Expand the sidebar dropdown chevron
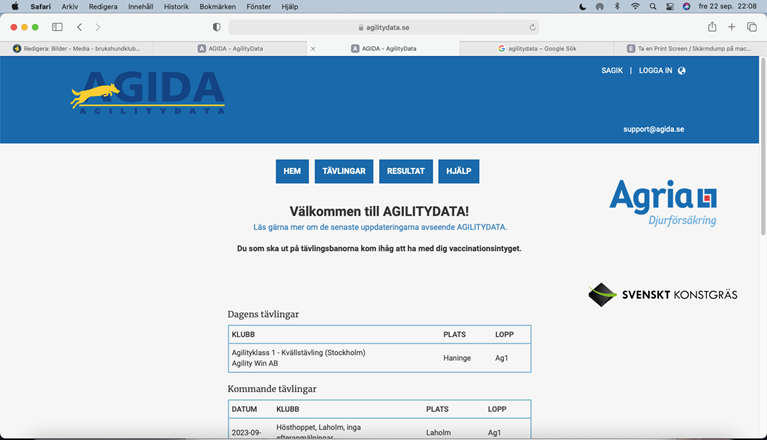The width and height of the screenshot is (767, 440). (x=67, y=27)
